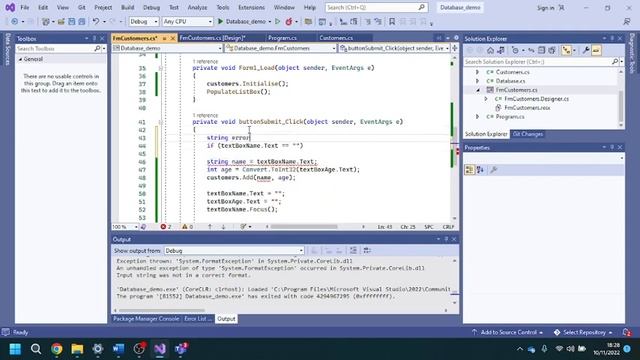Open the File menu
640x360 pixels.
click(24, 7)
